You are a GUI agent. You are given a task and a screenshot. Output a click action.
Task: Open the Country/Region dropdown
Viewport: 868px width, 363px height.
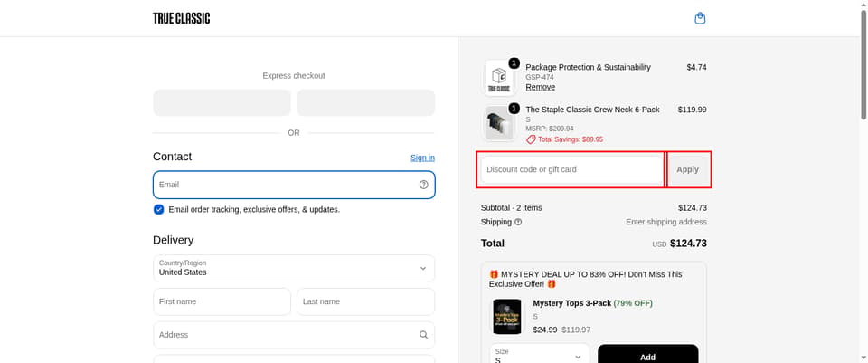[294, 268]
